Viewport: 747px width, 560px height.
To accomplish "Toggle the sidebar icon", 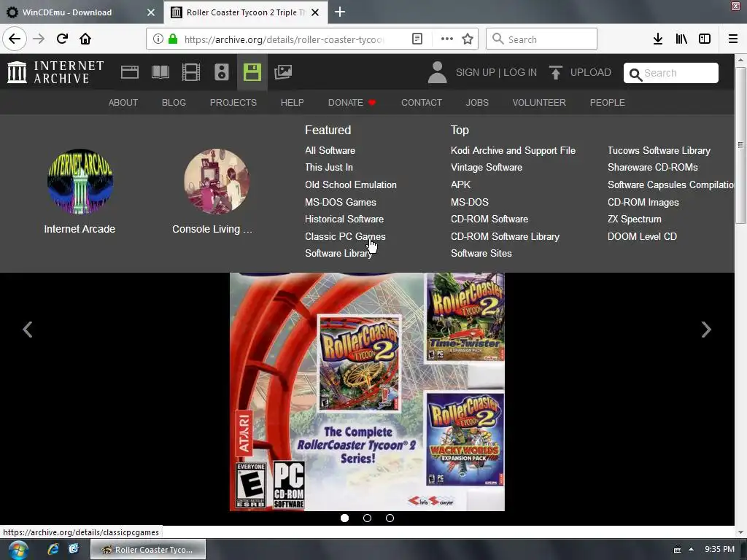I will (705, 39).
